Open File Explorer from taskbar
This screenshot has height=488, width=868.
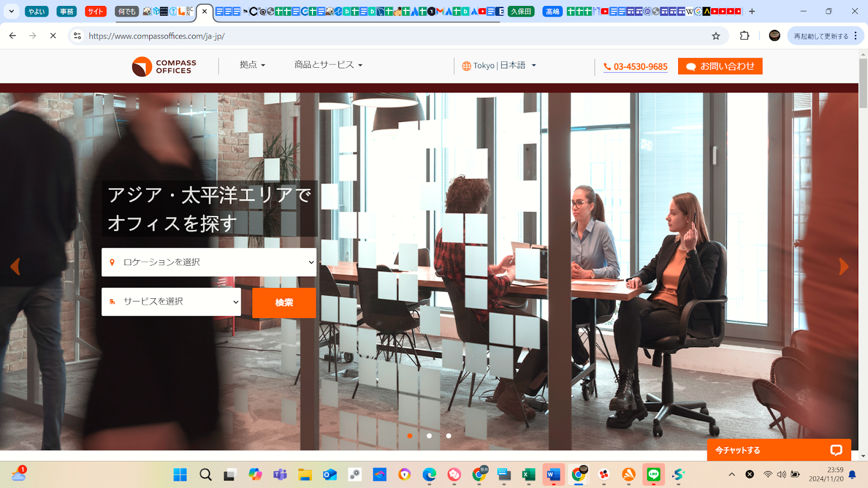tap(305, 475)
